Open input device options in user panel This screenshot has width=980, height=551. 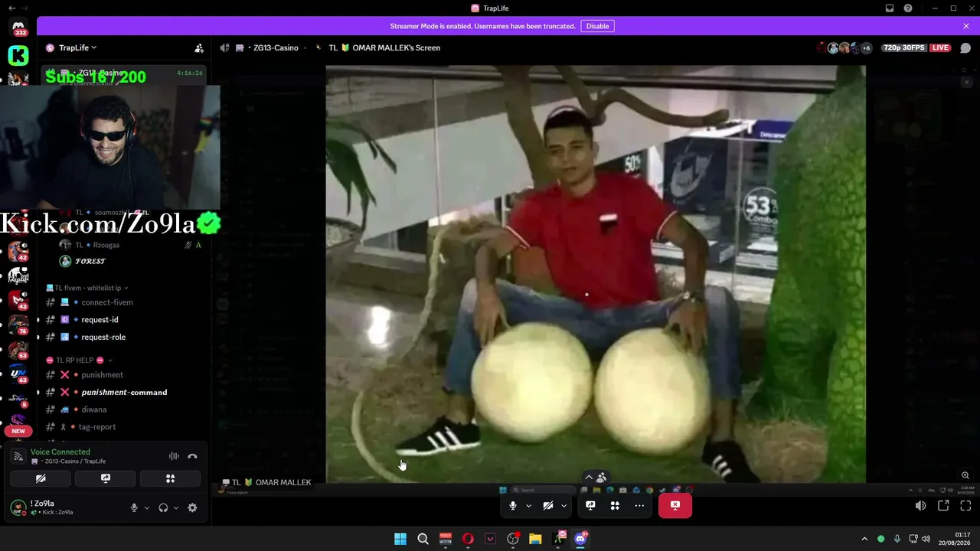pos(147,507)
